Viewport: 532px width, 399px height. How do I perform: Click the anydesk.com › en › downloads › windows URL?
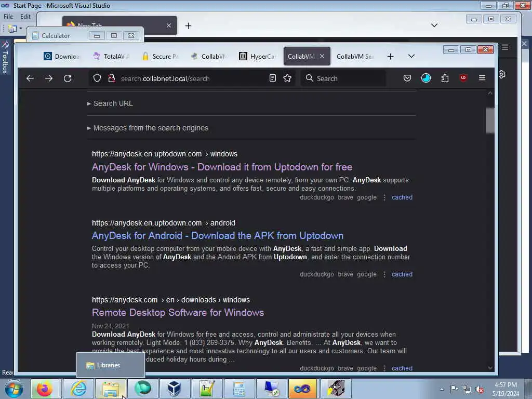(170, 300)
